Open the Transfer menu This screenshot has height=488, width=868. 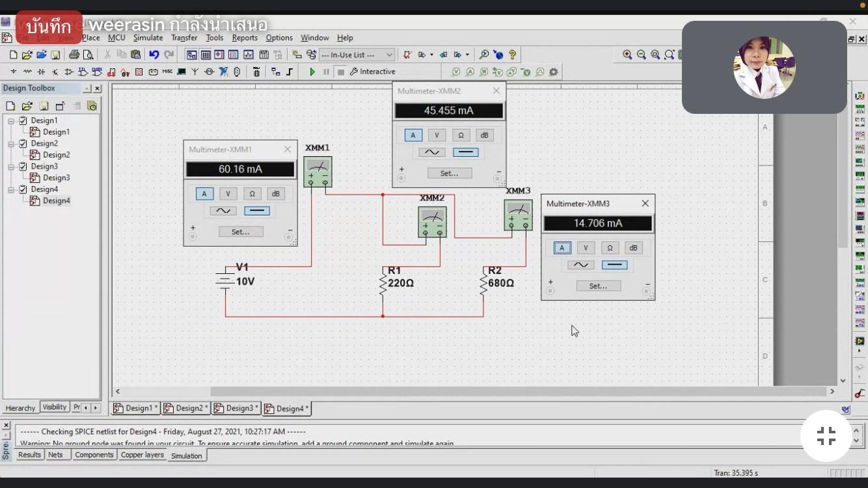click(x=184, y=38)
